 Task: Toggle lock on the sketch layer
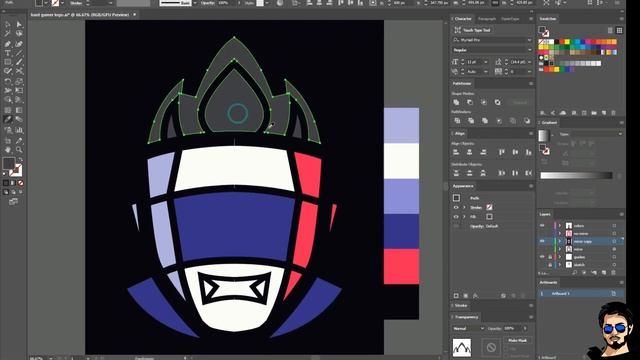point(550,264)
